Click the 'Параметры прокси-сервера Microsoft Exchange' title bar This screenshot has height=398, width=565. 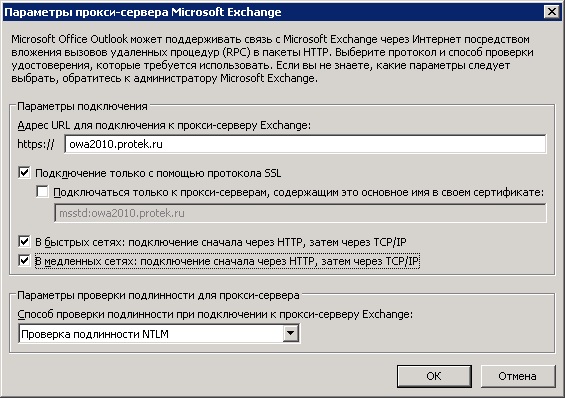[143, 12]
